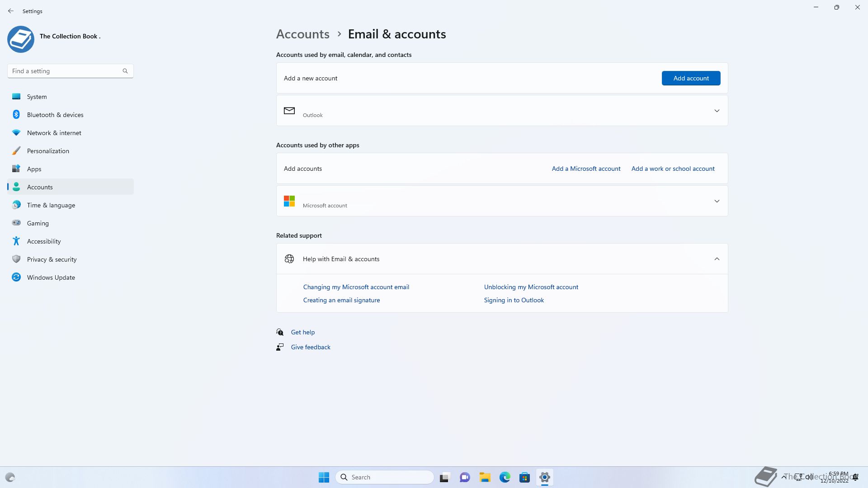Open Bluetooth & devices in the sidebar
This screenshot has height=488, width=868.
[70, 115]
